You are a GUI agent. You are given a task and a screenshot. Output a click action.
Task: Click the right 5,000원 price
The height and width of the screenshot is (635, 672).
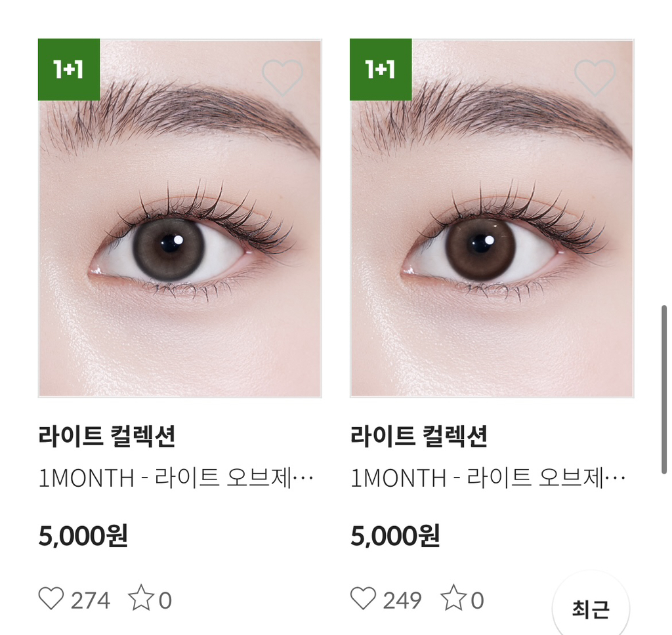395,535
